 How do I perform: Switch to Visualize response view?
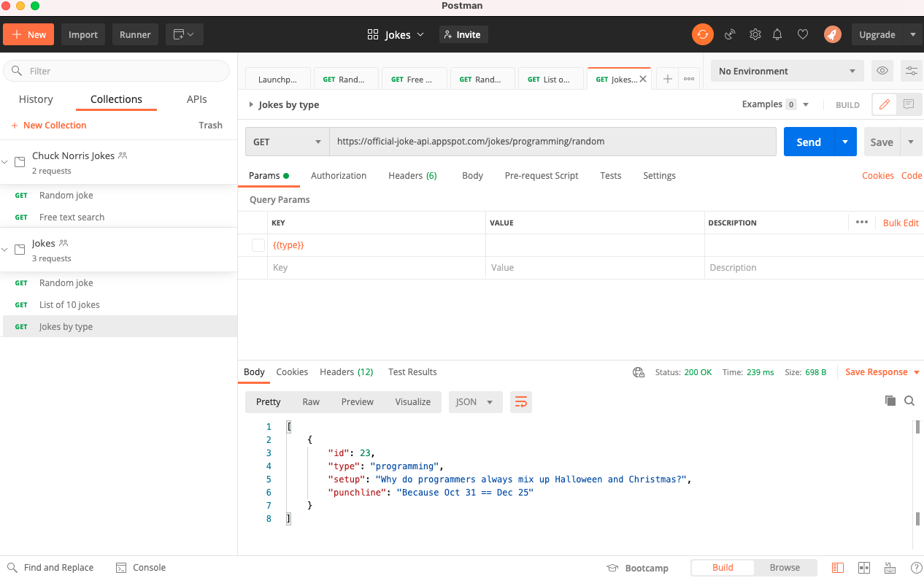pyautogui.click(x=413, y=401)
